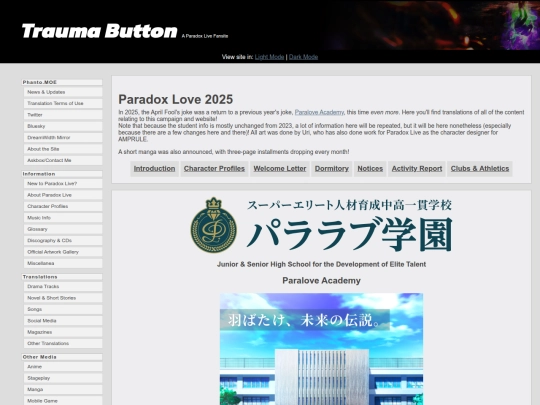This screenshot has width=540, height=405.
Task: Open the Stageplay page
Action: 63,378
